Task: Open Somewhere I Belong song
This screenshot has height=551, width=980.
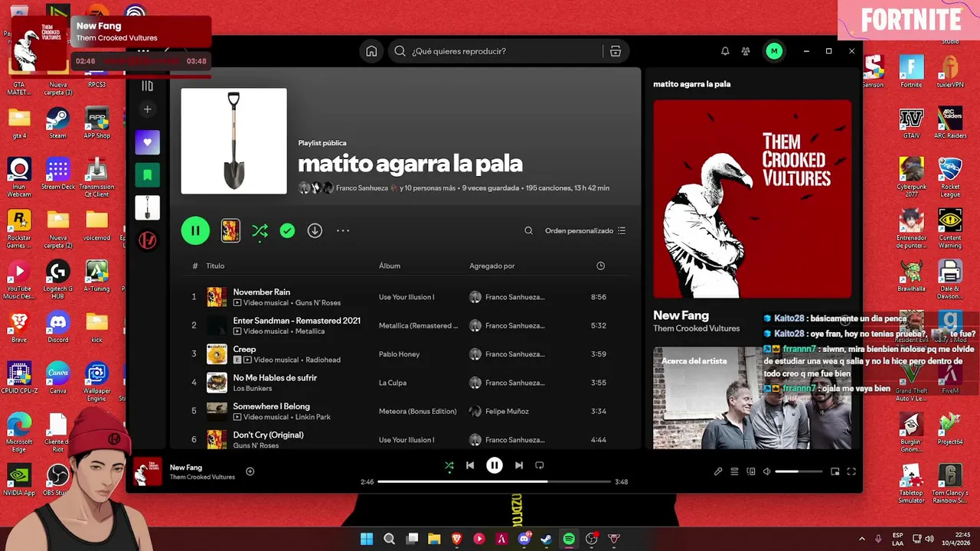Action: point(271,406)
